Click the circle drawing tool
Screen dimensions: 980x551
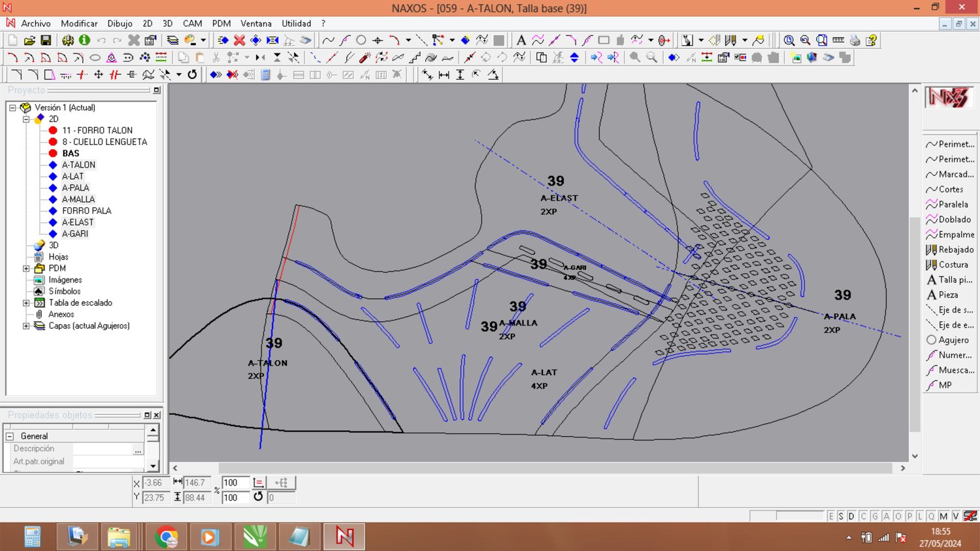tap(361, 41)
